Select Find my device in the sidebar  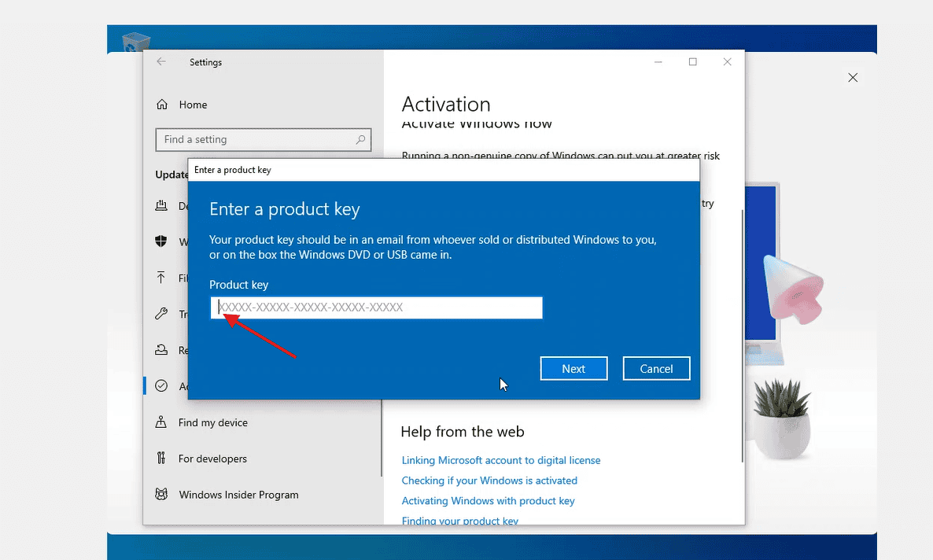tap(212, 422)
